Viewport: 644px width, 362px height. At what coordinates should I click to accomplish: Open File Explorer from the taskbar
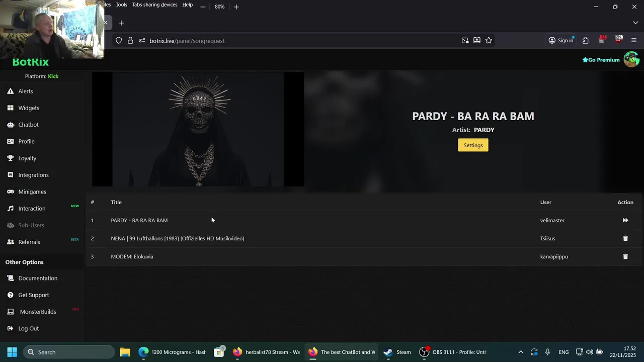[125, 352]
